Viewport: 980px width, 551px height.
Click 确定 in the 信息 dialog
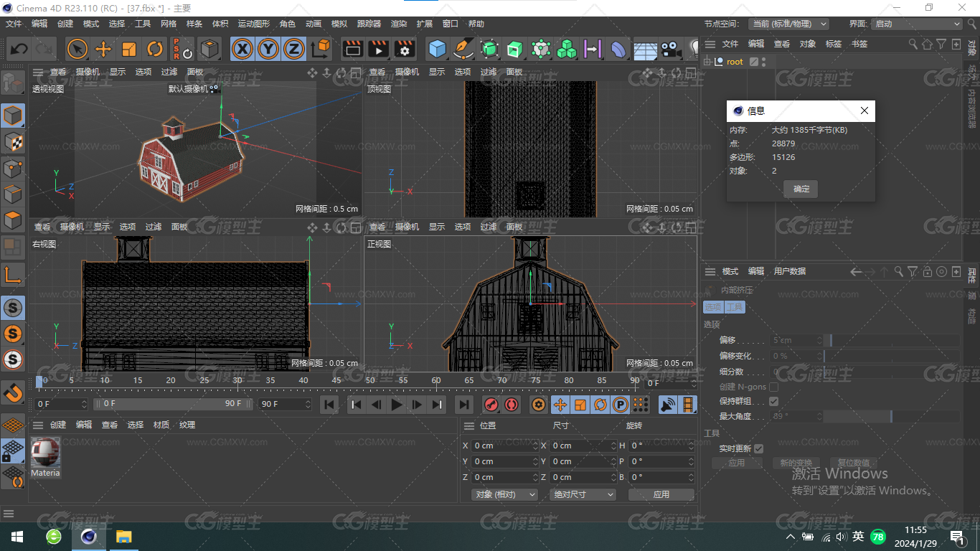(x=801, y=189)
